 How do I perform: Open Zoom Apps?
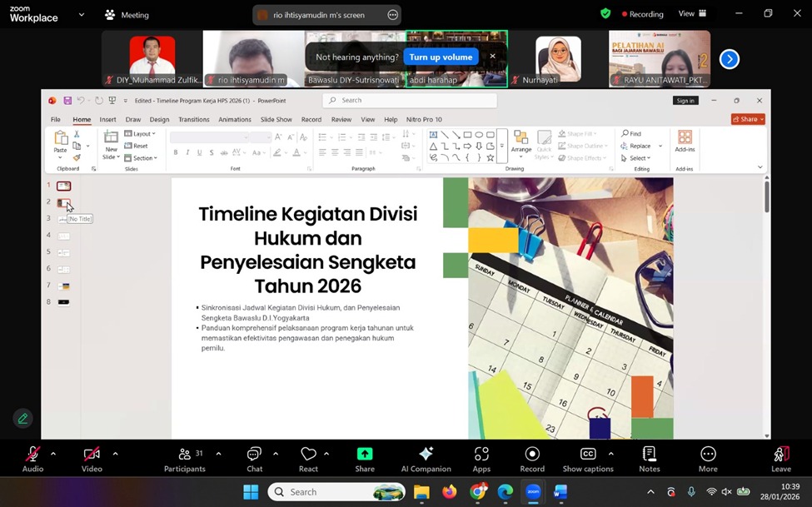pyautogui.click(x=481, y=459)
